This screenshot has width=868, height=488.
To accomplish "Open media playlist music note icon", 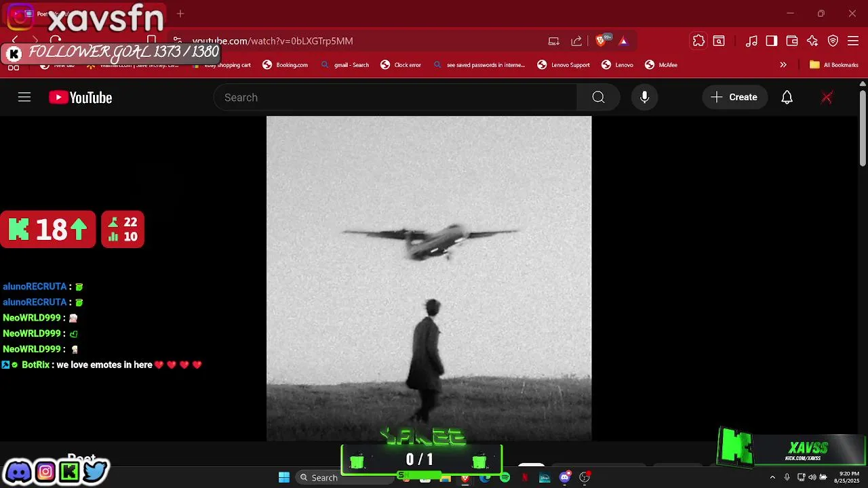I will tap(751, 41).
